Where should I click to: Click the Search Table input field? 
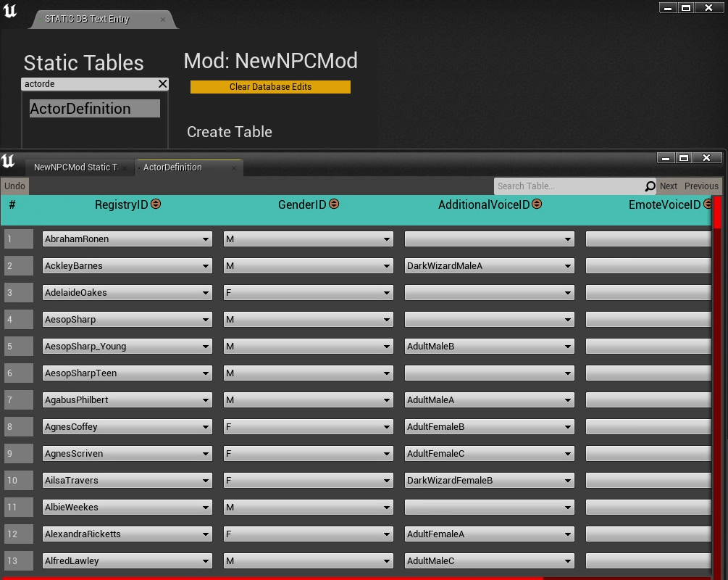click(x=569, y=186)
